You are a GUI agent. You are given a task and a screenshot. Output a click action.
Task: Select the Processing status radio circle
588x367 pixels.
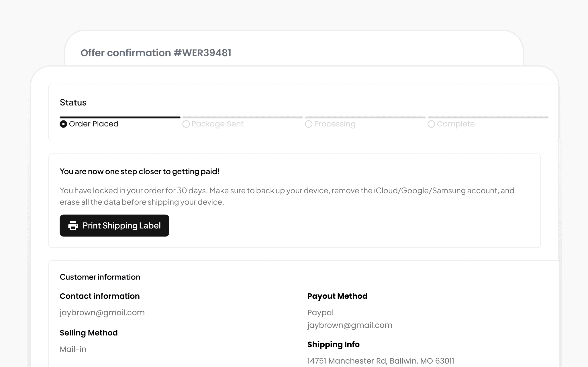[x=309, y=124]
